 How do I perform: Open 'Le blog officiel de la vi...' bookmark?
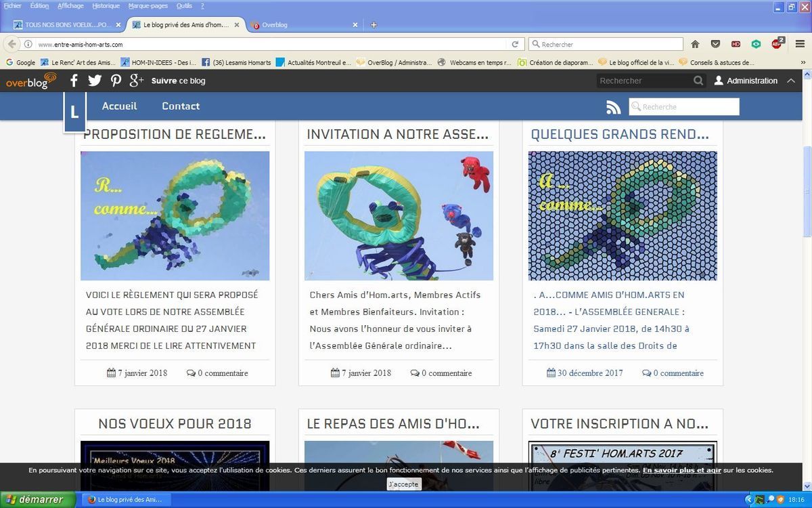tap(636, 62)
